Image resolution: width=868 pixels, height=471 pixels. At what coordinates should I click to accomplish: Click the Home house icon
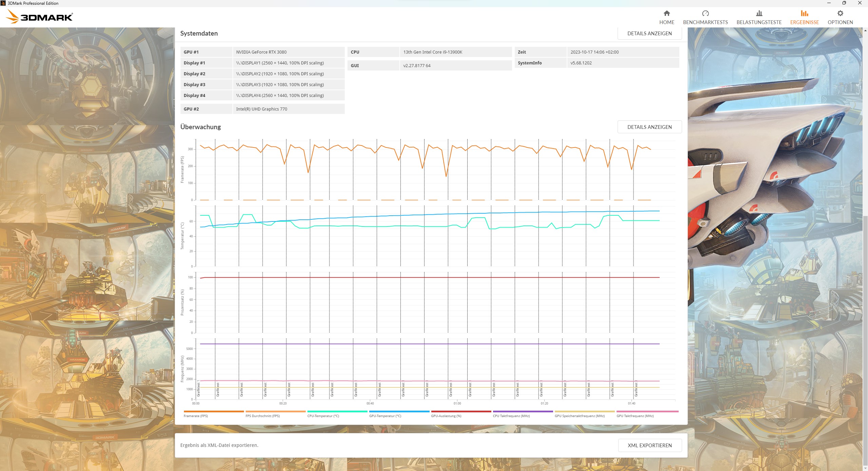(x=666, y=14)
